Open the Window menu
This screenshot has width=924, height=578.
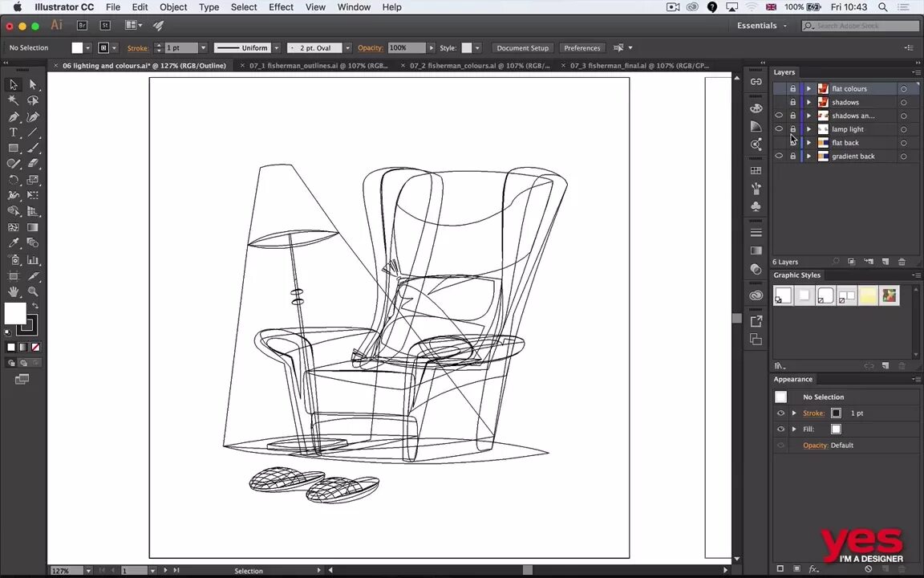pos(354,7)
